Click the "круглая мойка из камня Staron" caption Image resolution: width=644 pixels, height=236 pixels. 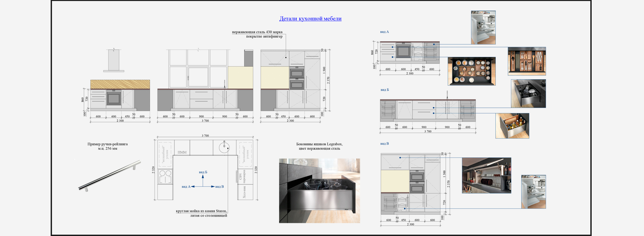point(201,211)
